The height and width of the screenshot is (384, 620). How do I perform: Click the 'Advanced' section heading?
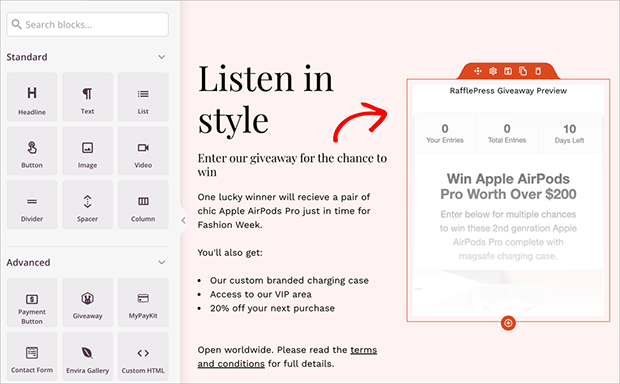coord(28,262)
